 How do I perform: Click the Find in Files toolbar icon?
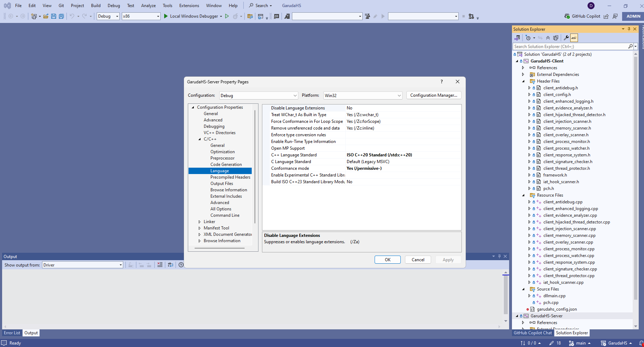[250, 16]
